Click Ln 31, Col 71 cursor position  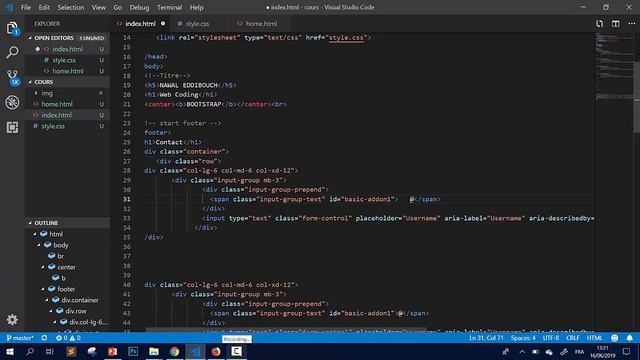(x=486, y=338)
